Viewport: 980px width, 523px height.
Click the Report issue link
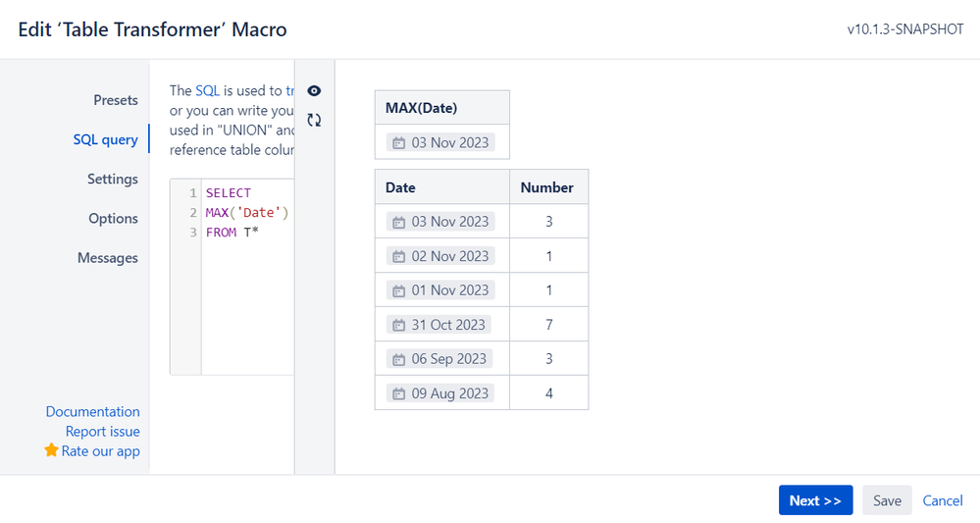pyautogui.click(x=102, y=431)
